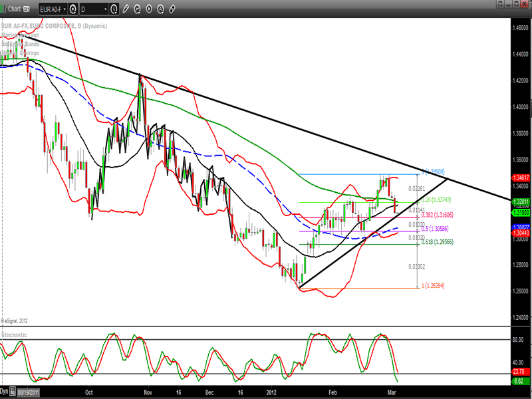Click the Nov time axis label
The width and height of the screenshot is (532, 399).
click(x=148, y=392)
